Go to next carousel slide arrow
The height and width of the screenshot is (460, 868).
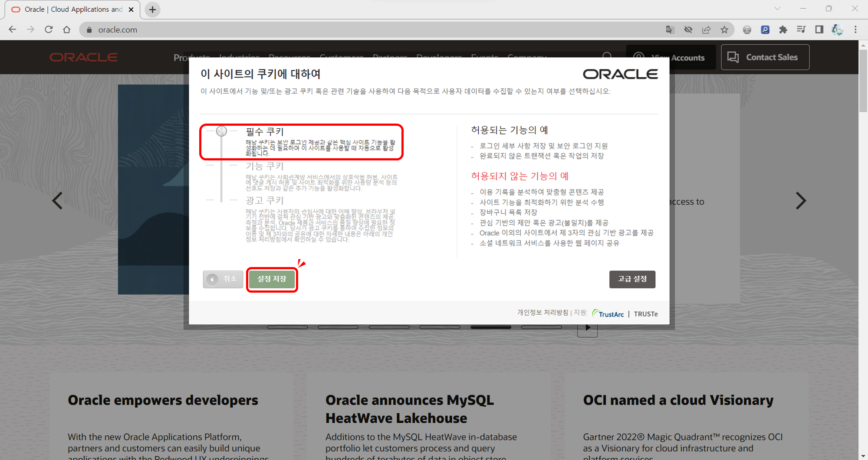point(801,201)
